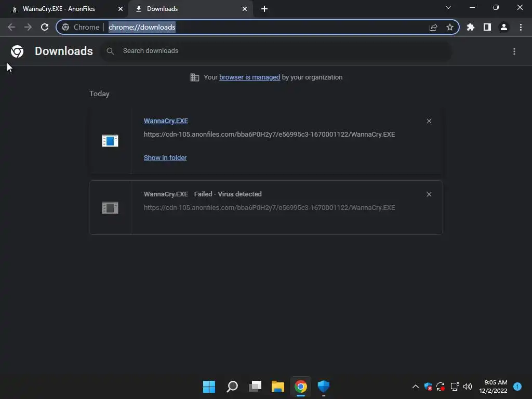532x399 pixels.
Task: Click the organization building icon
Action: (194, 77)
